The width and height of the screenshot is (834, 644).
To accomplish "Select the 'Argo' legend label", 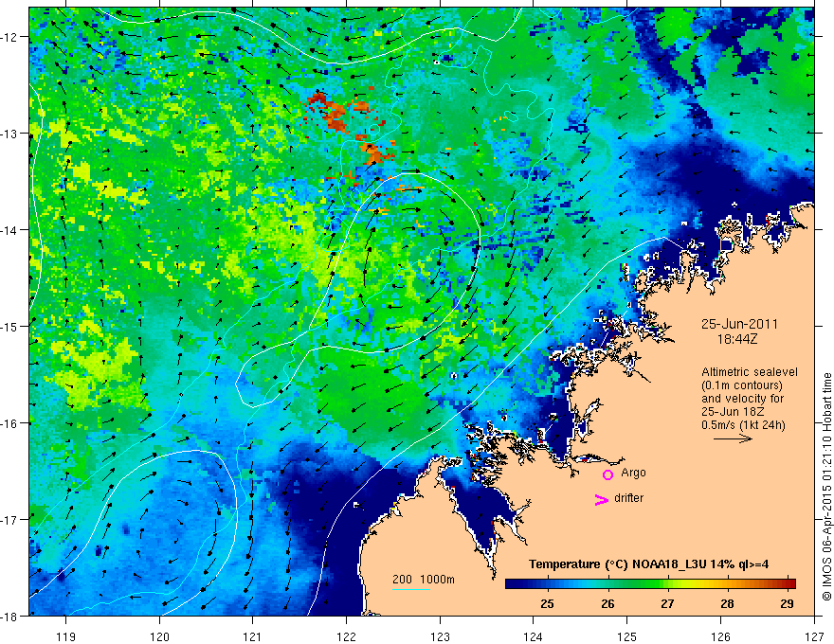I will pyautogui.click(x=633, y=473).
